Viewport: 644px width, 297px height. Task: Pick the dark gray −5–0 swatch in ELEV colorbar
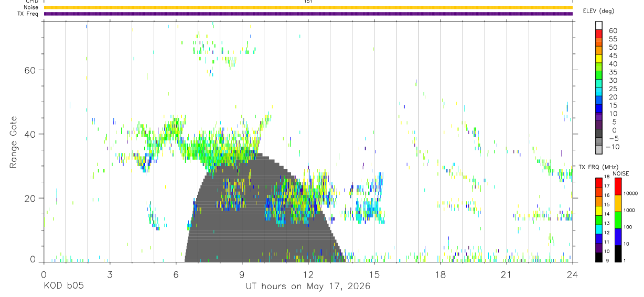(x=599, y=134)
